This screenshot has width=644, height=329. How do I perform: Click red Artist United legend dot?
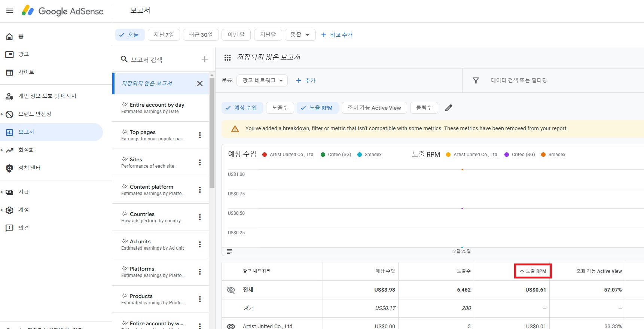[x=265, y=155]
